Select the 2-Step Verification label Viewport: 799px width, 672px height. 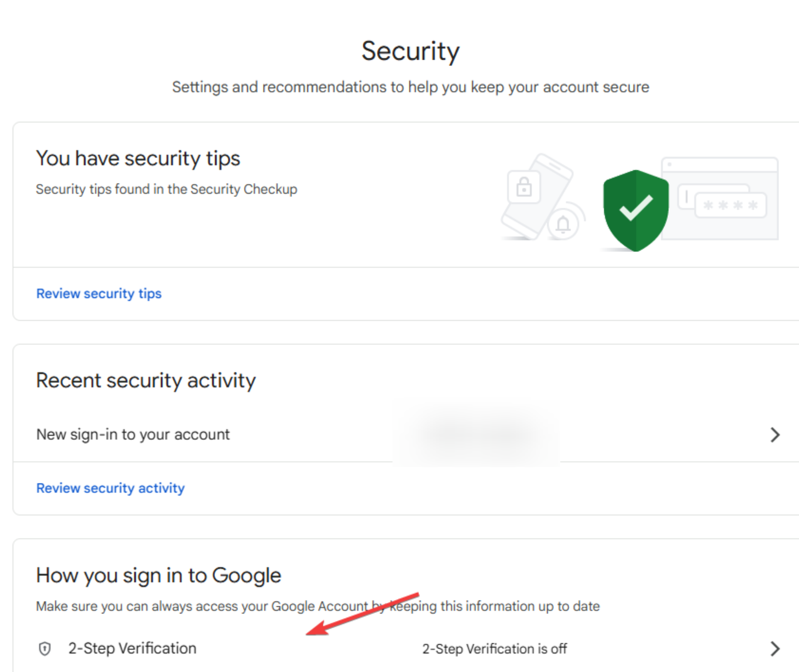coord(132,648)
